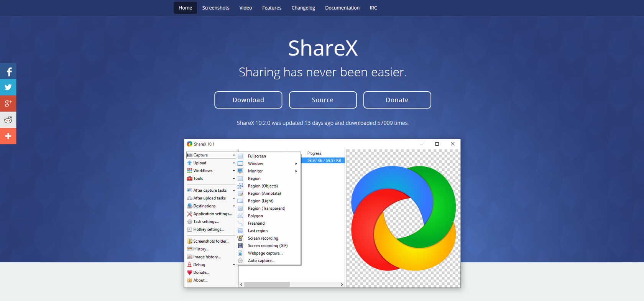Click the Fullscreen capture icon
This screenshot has height=301, width=644.
[x=240, y=156]
